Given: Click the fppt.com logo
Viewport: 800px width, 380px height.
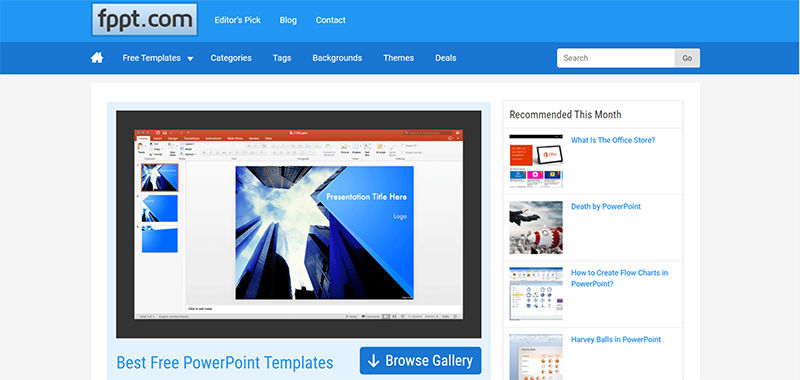Looking at the screenshot, I should click(144, 20).
